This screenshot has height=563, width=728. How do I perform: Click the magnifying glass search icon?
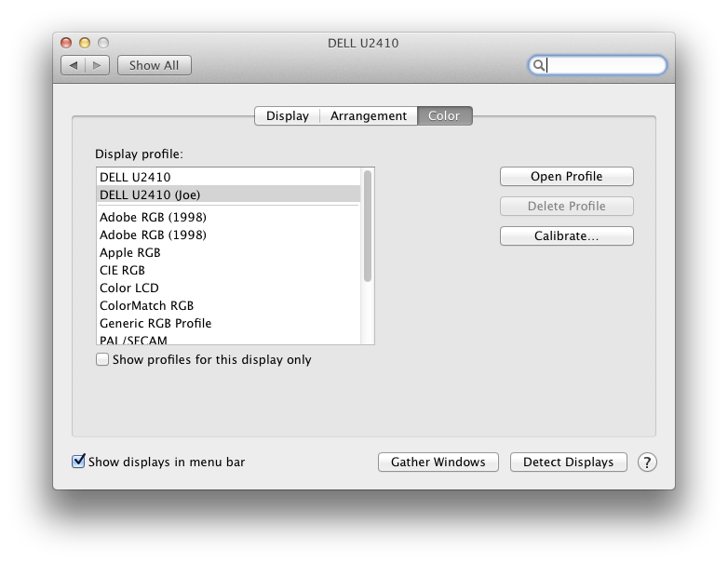(x=538, y=65)
